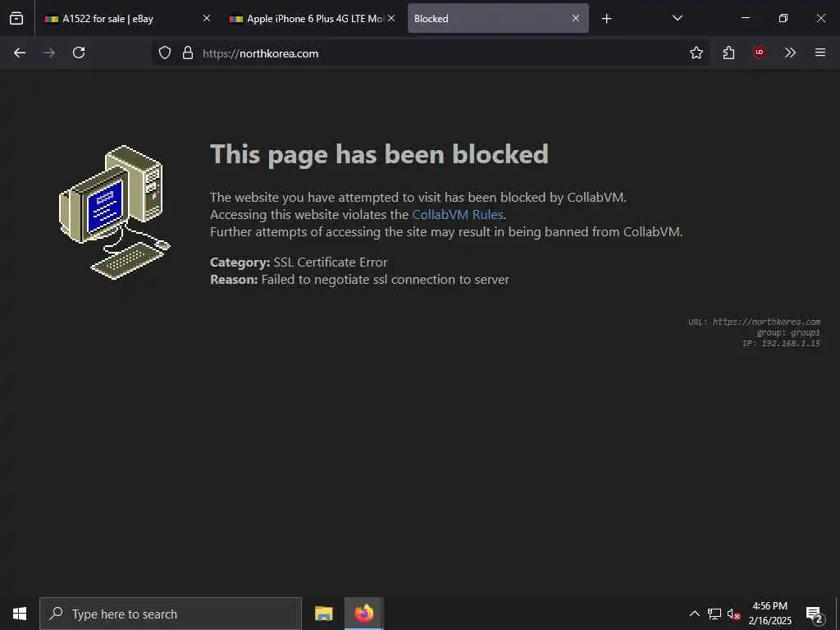
Task: Open network status tray icon
Action: pos(714,614)
